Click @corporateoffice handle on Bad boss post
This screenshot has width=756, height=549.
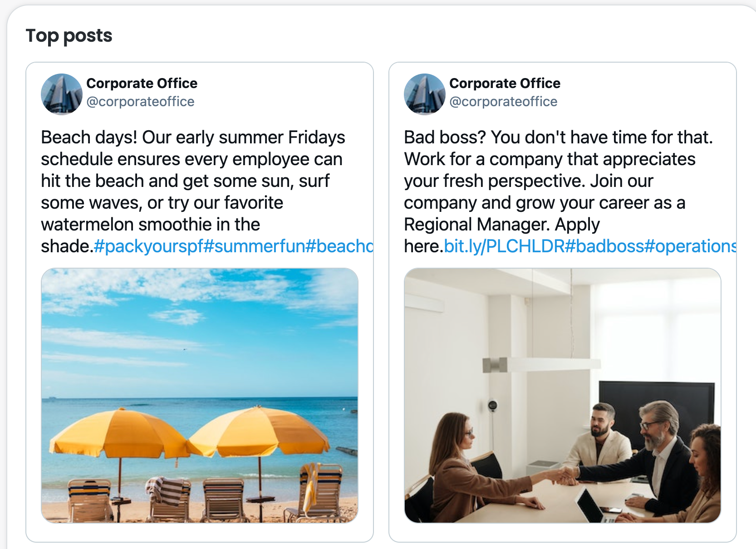pos(503,102)
